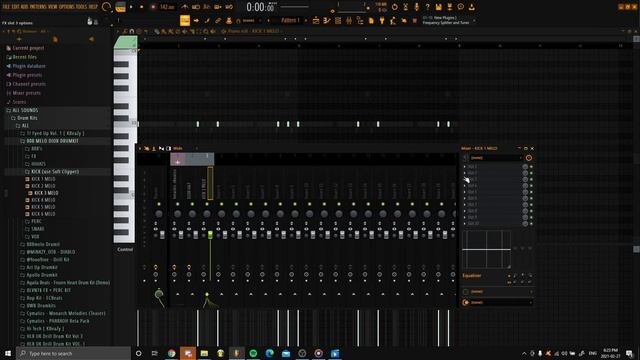Open Windows Start menu
The width and height of the screenshot is (640, 360).
[8, 353]
